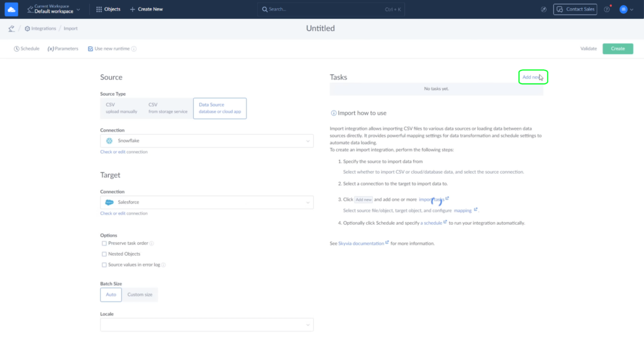Click info icon beside Preserve task order
644x362 pixels.
152,244
